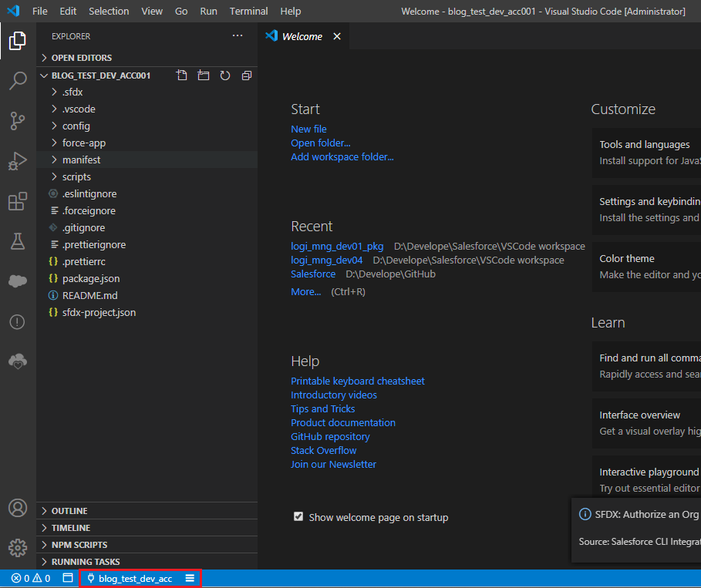This screenshot has height=588, width=701.
Task: Close the Welcome tab
Action: pyautogui.click(x=337, y=36)
